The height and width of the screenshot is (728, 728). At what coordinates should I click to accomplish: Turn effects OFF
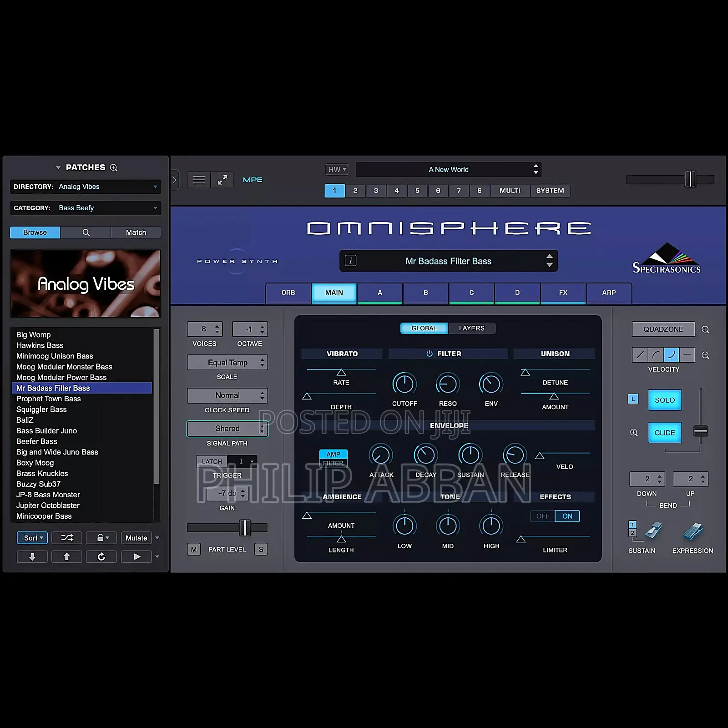pos(543,516)
